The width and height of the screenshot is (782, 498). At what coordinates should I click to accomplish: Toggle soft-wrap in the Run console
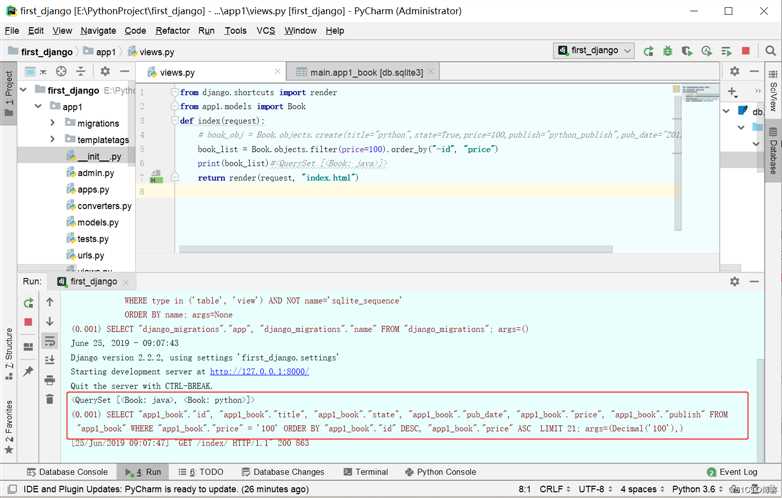click(x=50, y=341)
